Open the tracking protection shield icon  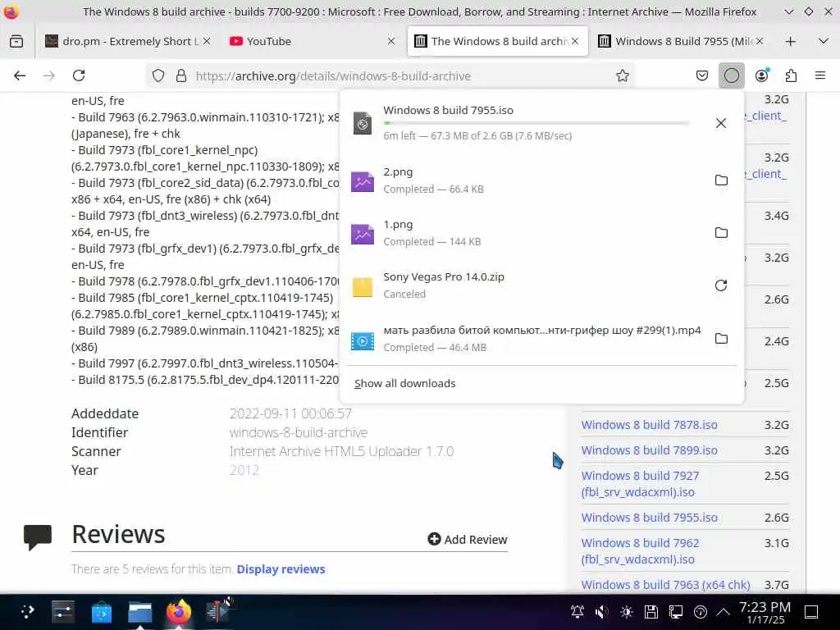tap(158, 75)
